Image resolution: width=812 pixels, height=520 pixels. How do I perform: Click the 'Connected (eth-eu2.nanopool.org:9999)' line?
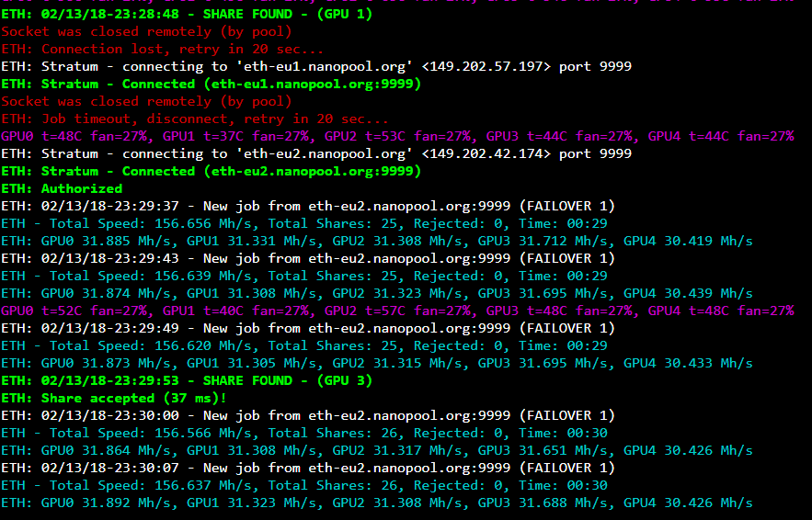click(212, 171)
